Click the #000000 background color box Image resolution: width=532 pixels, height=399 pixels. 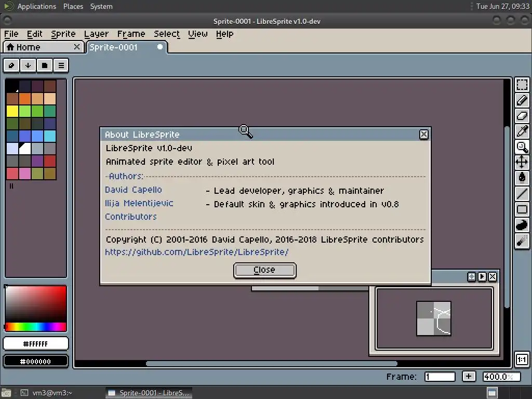pos(36,362)
